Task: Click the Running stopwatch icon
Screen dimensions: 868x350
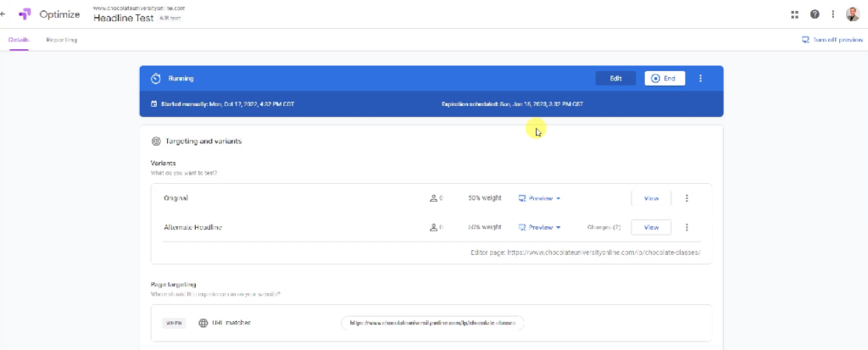Action: (156, 79)
